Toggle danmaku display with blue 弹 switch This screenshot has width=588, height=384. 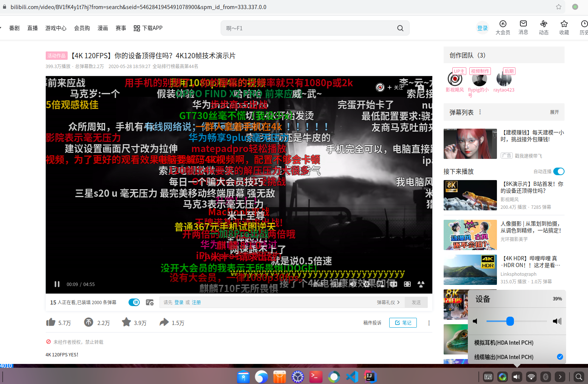pos(134,302)
